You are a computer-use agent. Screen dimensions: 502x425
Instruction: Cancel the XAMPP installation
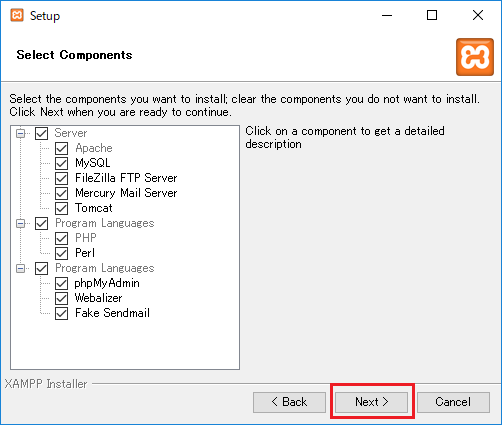point(453,402)
